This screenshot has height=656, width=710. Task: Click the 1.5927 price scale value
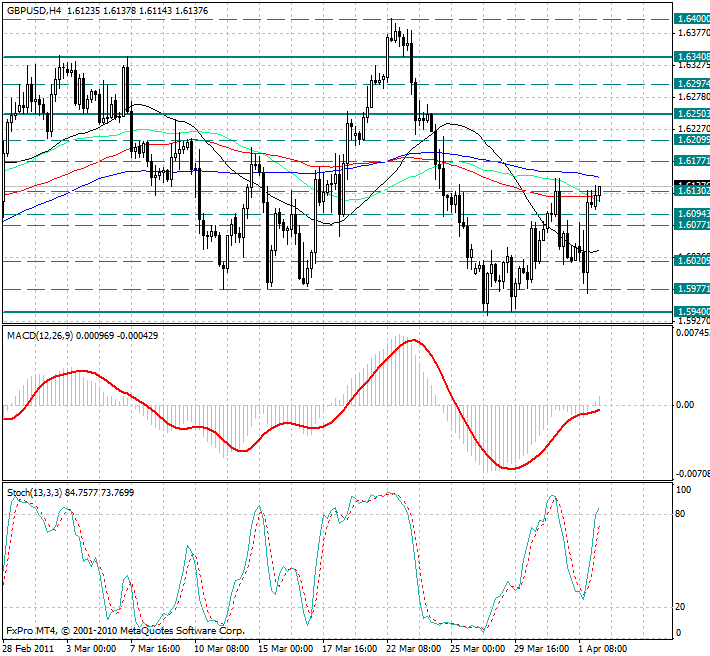click(x=693, y=321)
